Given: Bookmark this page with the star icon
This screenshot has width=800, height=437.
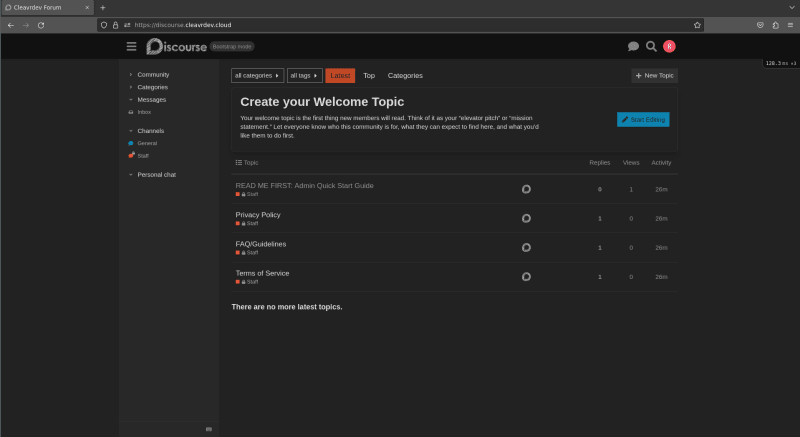Looking at the screenshot, I should click(x=697, y=25).
